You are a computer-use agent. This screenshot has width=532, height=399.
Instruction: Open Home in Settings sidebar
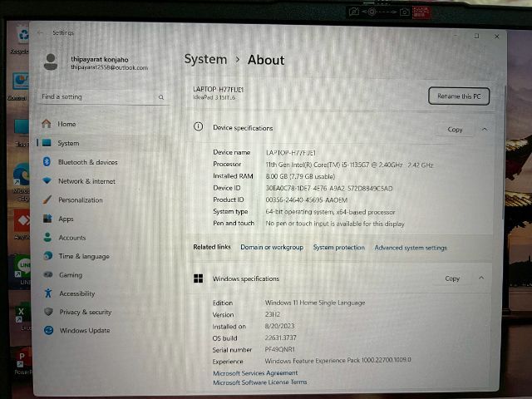coord(66,124)
